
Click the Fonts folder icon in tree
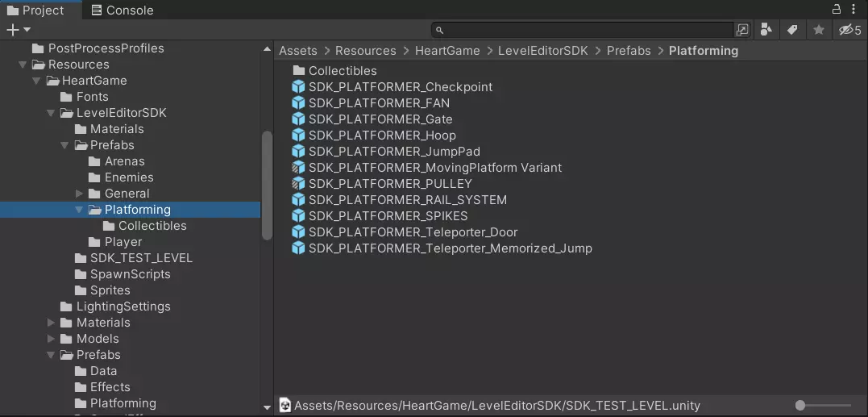click(x=66, y=97)
